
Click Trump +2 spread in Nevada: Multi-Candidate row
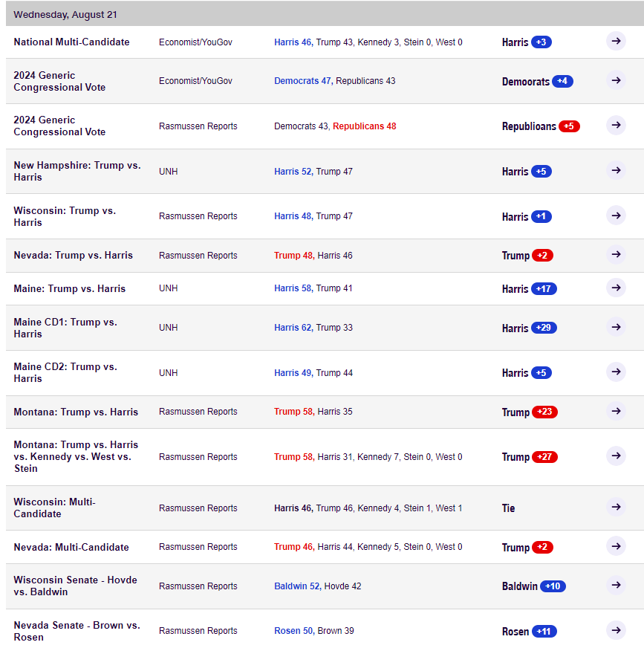coord(542,547)
